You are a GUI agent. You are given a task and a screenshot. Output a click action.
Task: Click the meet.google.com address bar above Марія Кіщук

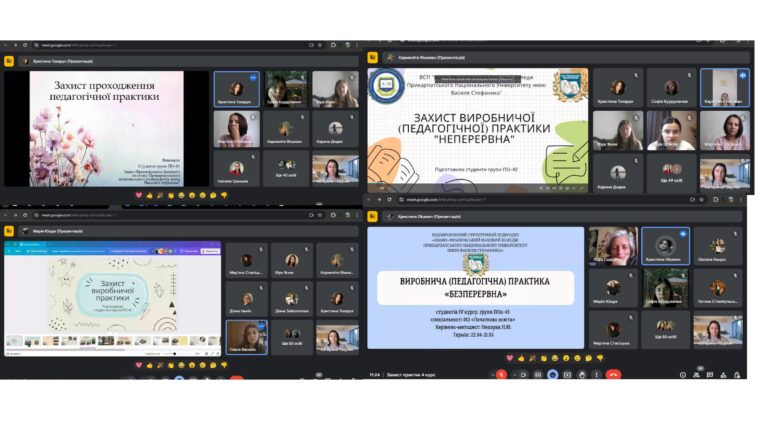tap(169, 215)
